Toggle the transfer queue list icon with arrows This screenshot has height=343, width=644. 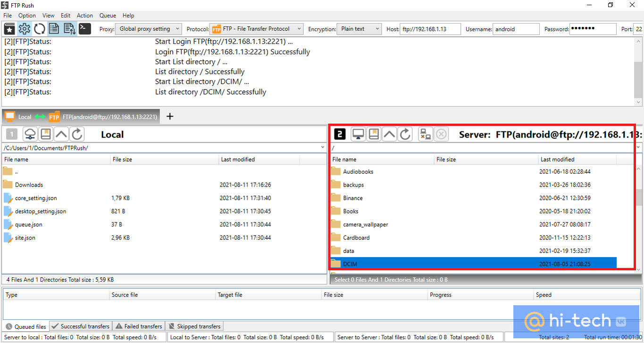[69, 29]
